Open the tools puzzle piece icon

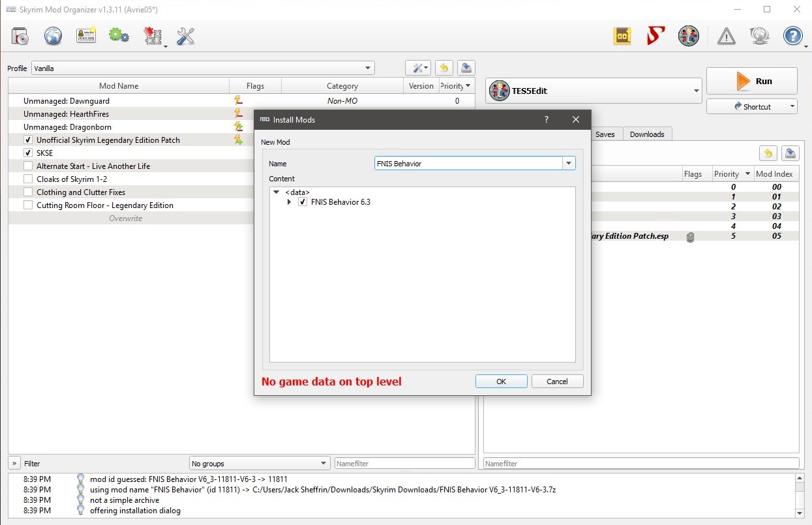click(153, 36)
